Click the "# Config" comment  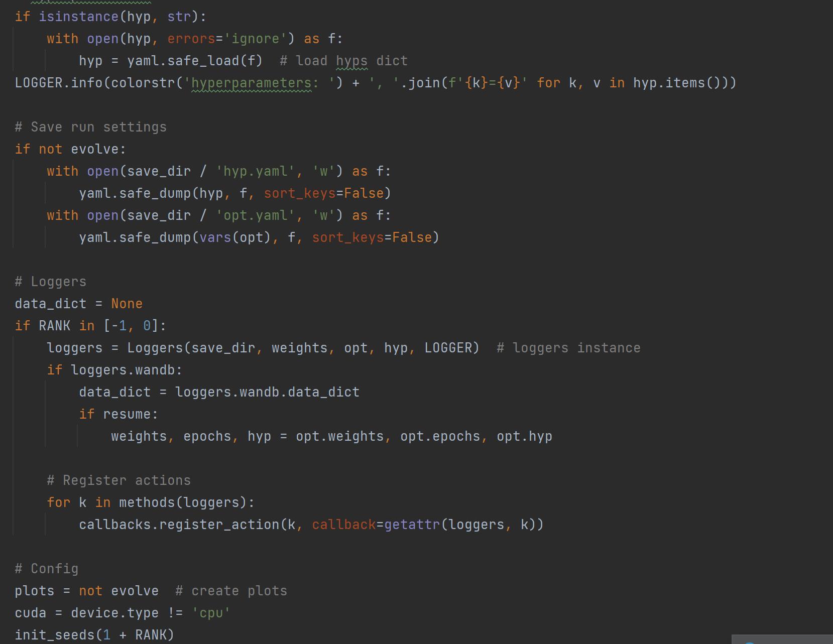point(47,569)
